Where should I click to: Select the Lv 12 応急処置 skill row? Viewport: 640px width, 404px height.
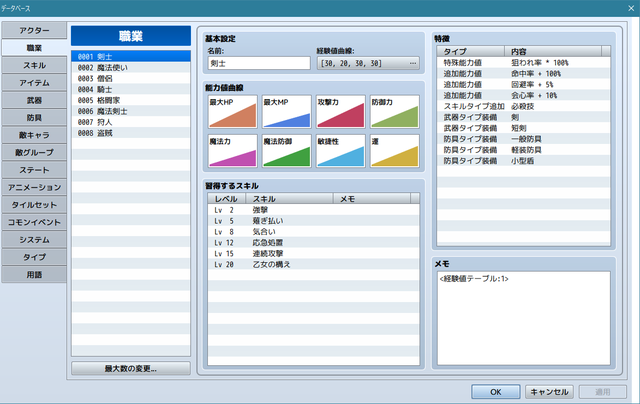pos(313,243)
